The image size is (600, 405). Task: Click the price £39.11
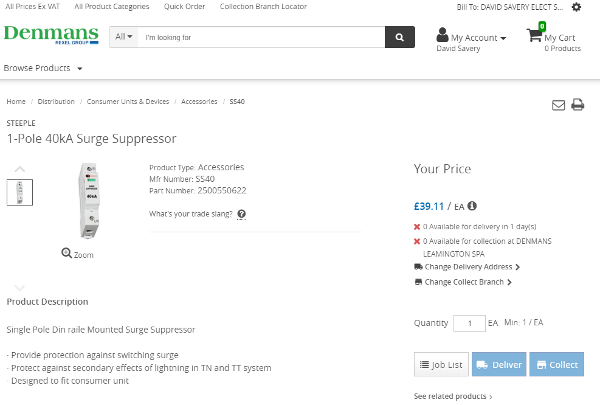[x=429, y=207]
